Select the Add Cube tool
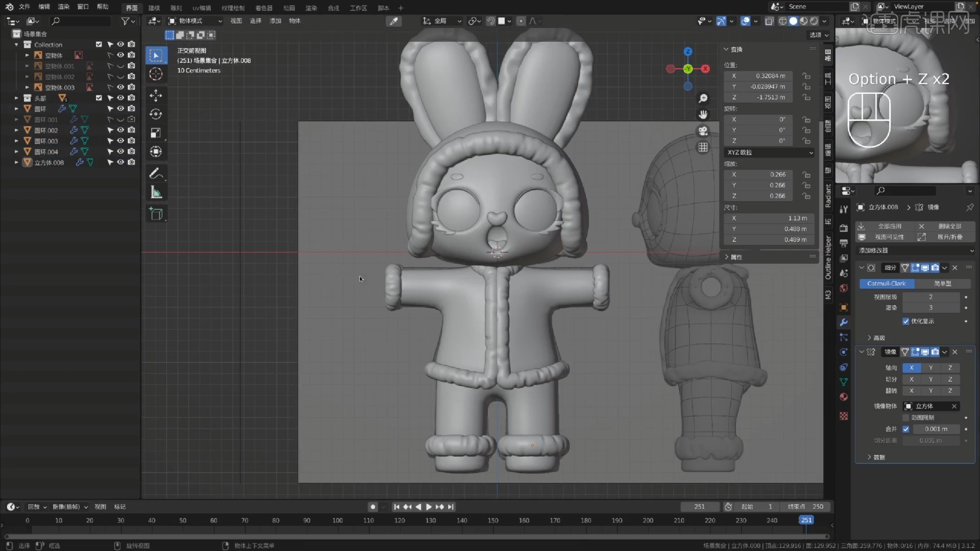Image resolution: width=980 pixels, height=551 pixels. [x=156, y=214]
